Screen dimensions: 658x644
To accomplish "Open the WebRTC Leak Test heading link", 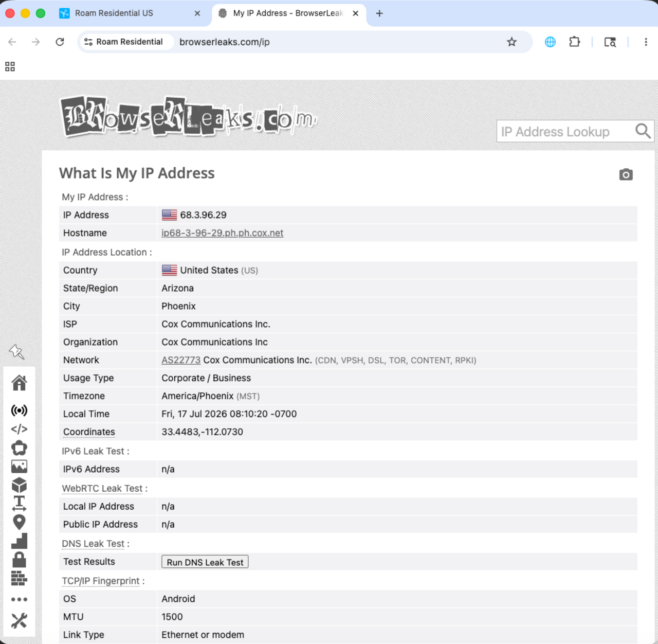I will pos(102,488).
